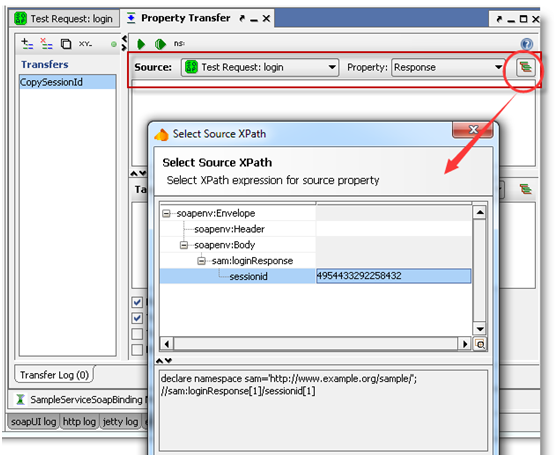Viewport: 558px width, 457px height.
Task: Close the Select Source XPath dialog
Action: coord(473,130)
